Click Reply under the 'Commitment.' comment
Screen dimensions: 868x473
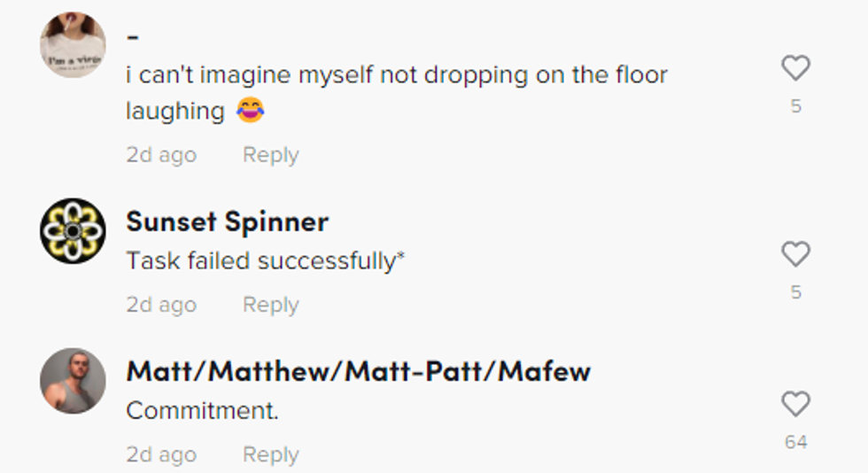pos(270,454)
